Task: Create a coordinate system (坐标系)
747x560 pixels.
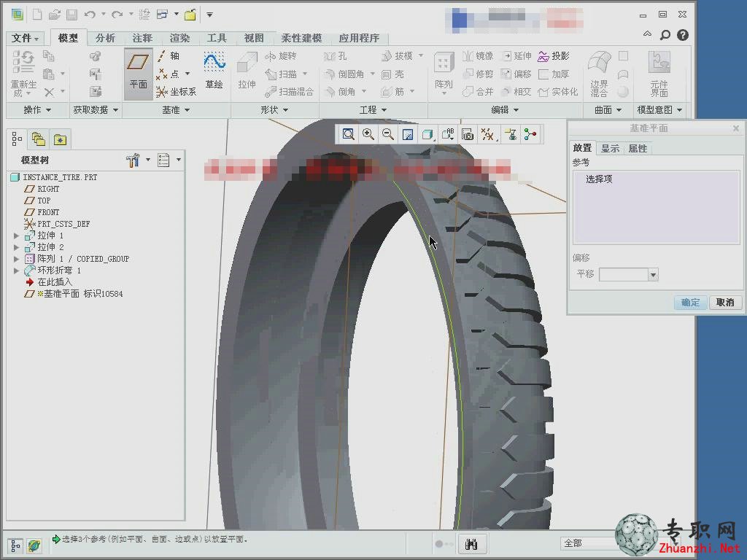Action: [177, 91]
